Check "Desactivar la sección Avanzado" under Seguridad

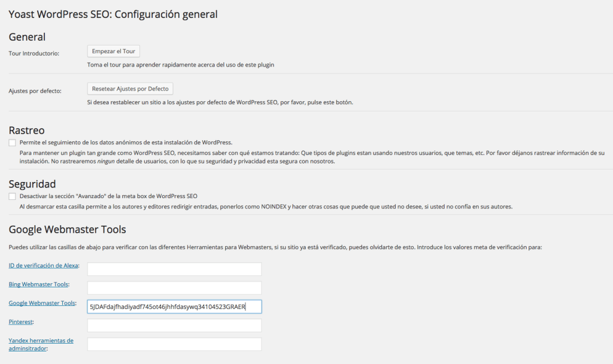tap(11, 196)
